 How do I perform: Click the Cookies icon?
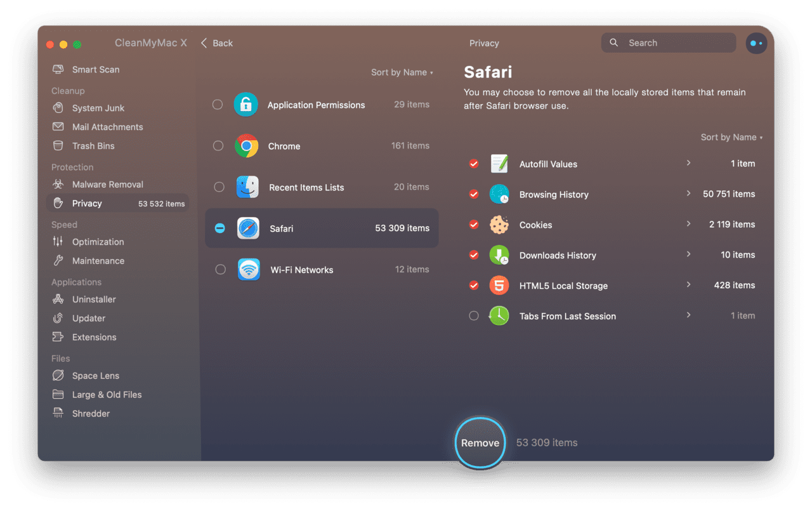click(499, 225)
